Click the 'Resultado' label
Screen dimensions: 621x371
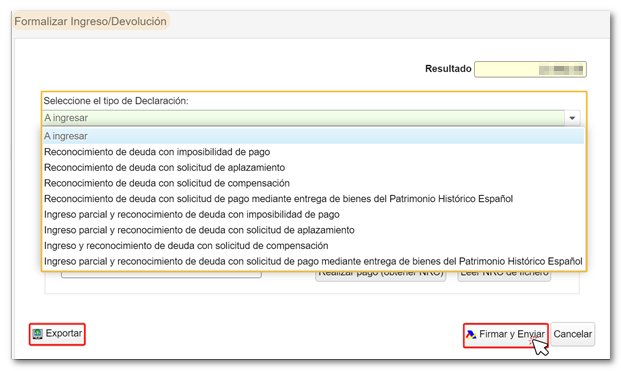point(448,69)
